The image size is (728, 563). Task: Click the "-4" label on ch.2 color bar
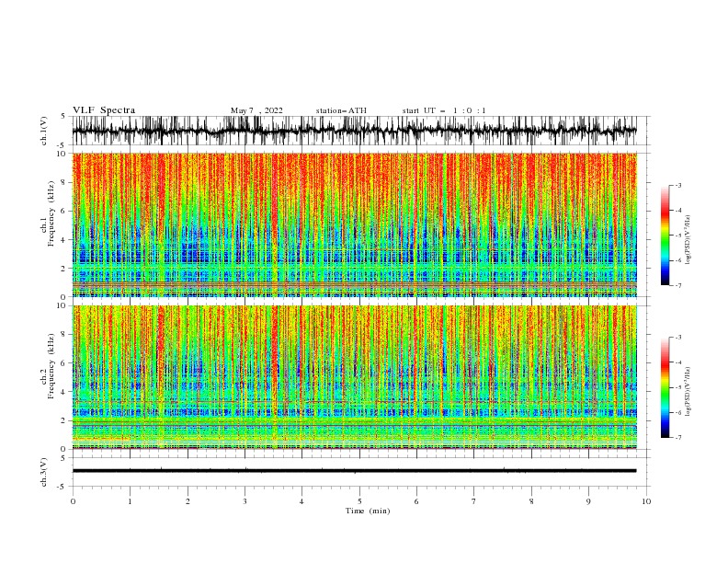coord(678,362)
